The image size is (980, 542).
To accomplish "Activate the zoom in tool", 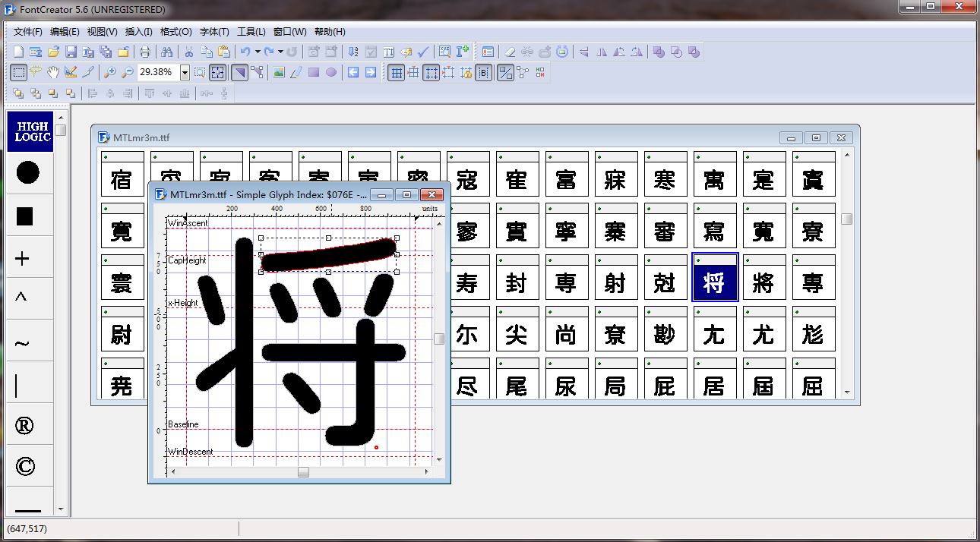I will point(112,72).
